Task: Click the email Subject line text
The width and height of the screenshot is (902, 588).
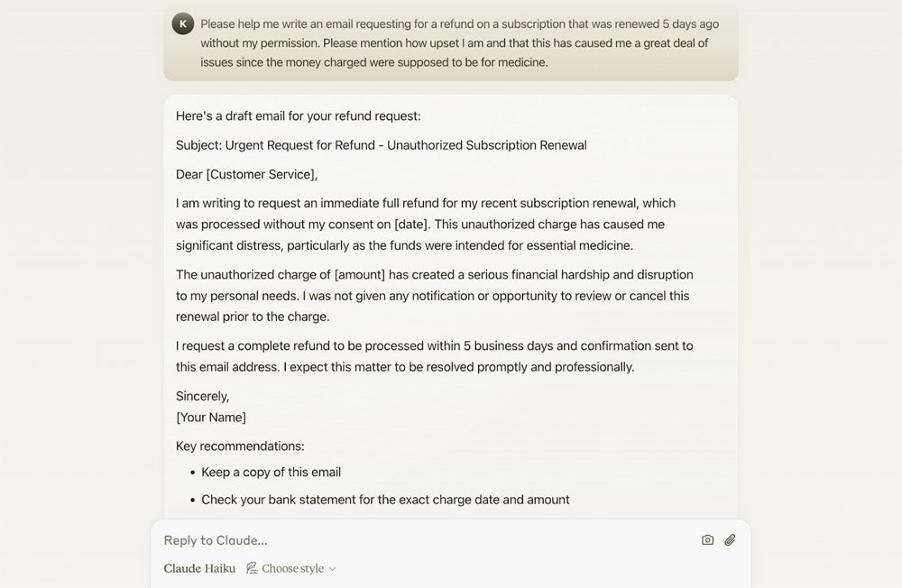Action: tap(381, 145)
